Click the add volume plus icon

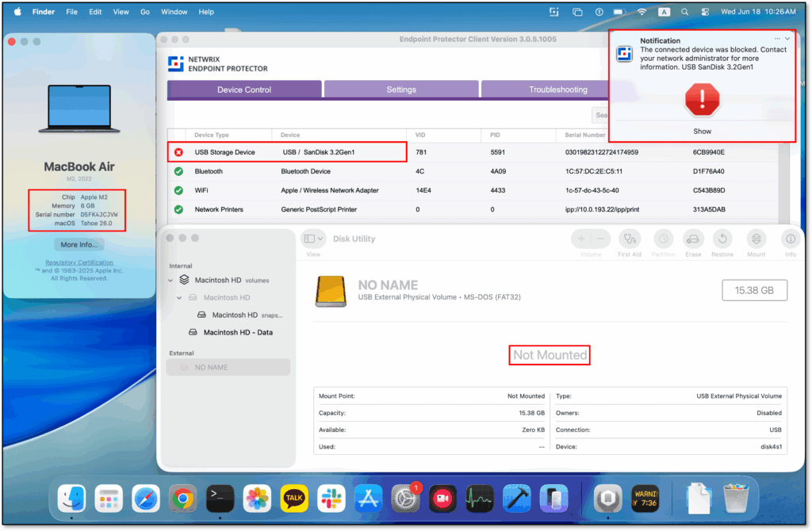[581, 239]
